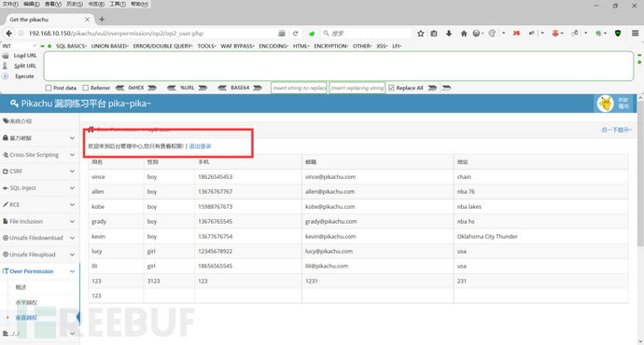This screenshot has width=644, height=345.
Task: Bookmark this page with the star icon
Action: 421,34
